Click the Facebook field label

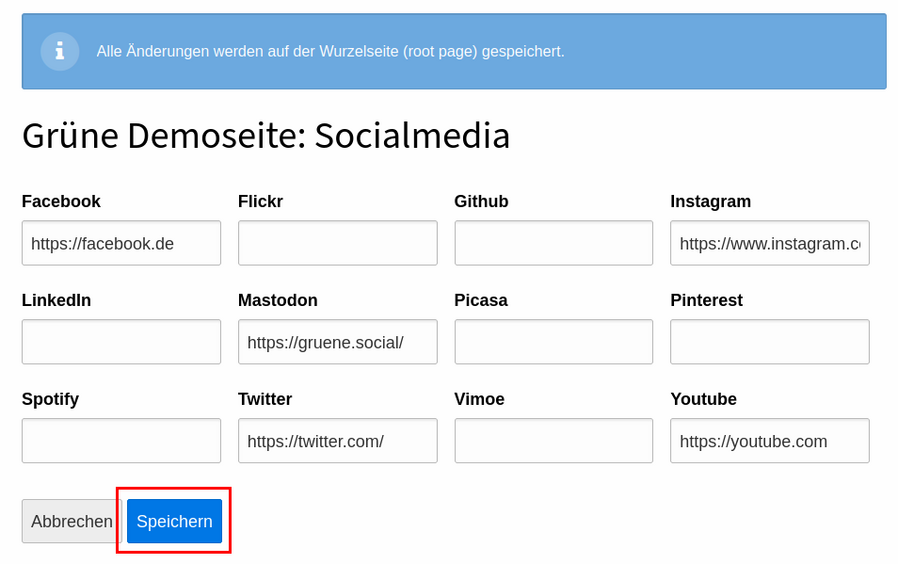[61, 202]
